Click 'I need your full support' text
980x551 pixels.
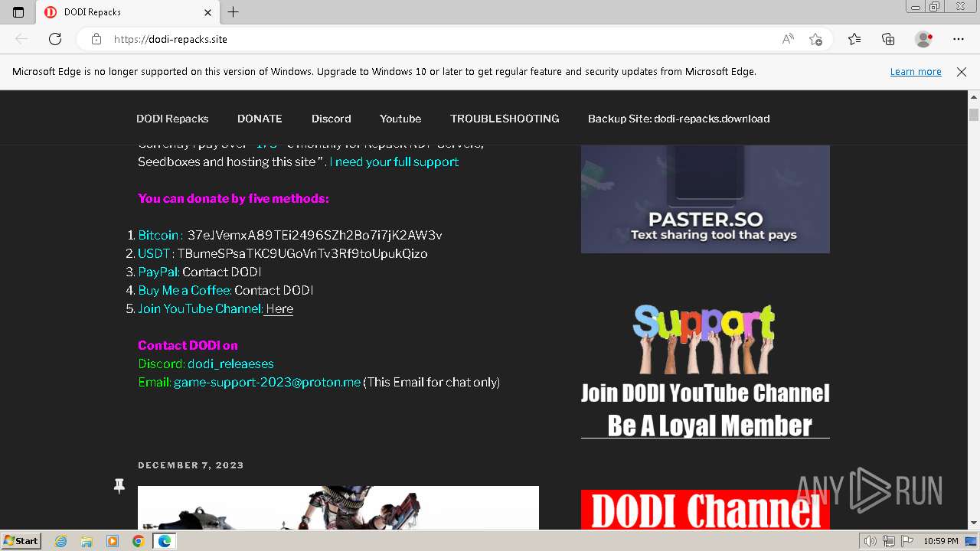click(x=394, y=162)
